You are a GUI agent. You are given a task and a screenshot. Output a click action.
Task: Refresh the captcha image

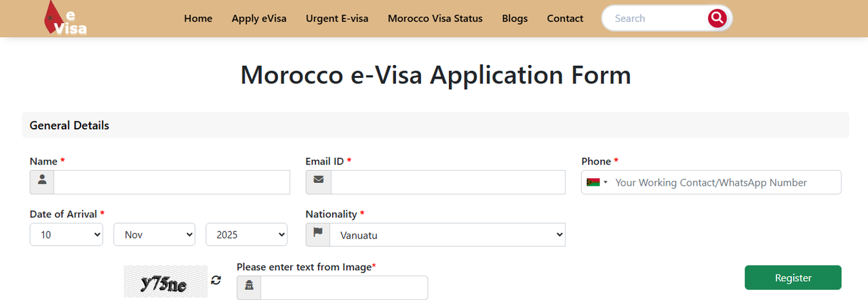point(216,280)
